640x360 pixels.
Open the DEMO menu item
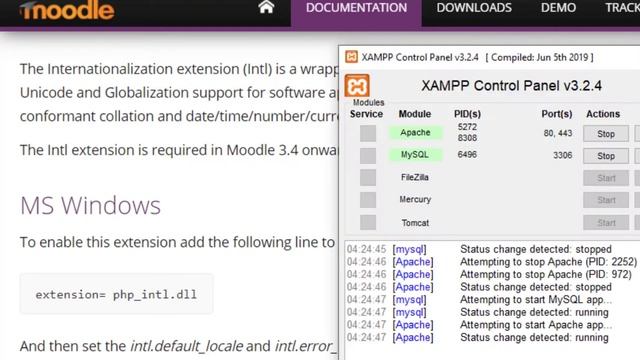pyautogui.click(x=558, y=8)
